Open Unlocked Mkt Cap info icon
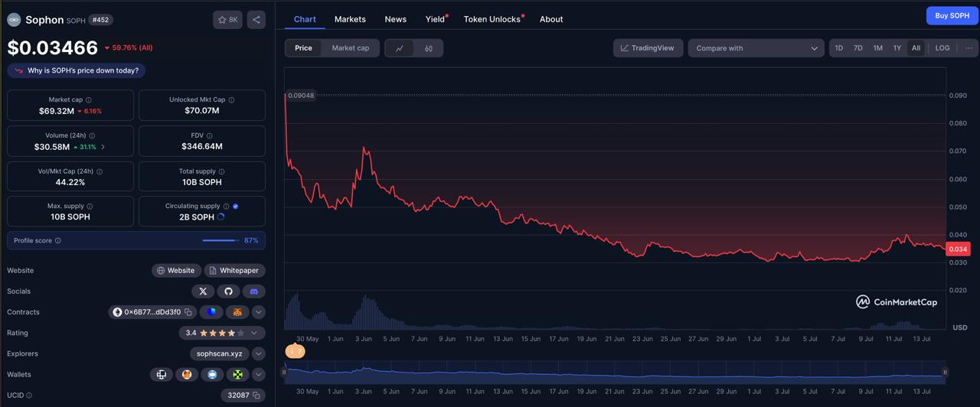 click(231, 100)
